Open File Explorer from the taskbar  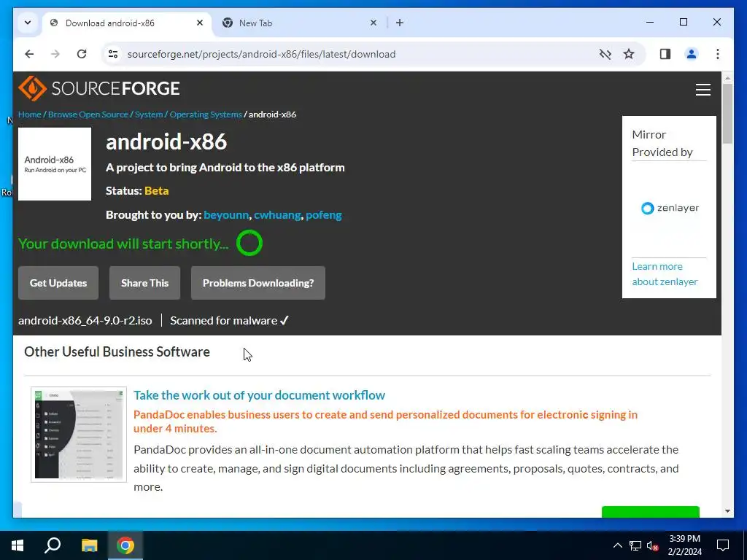pos(89,545)
